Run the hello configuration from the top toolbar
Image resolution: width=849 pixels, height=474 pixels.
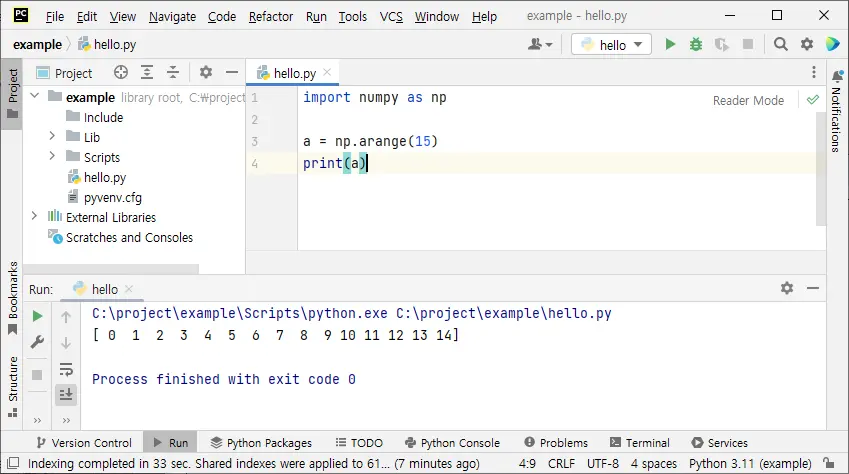[670, 44]
